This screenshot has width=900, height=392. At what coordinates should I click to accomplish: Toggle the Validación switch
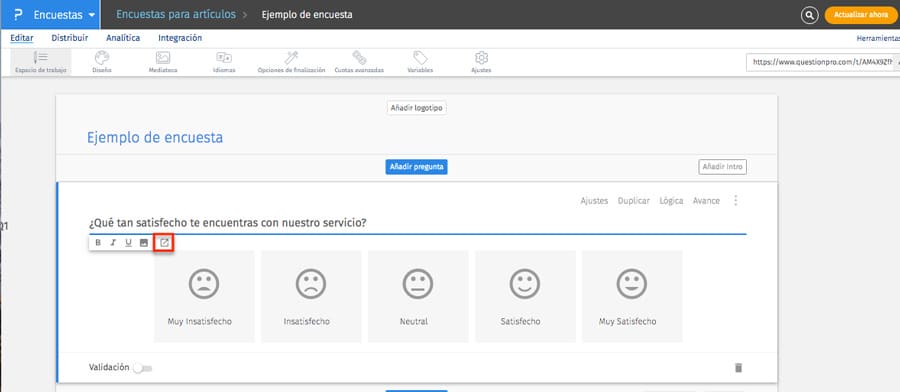(x=142, y=368)
